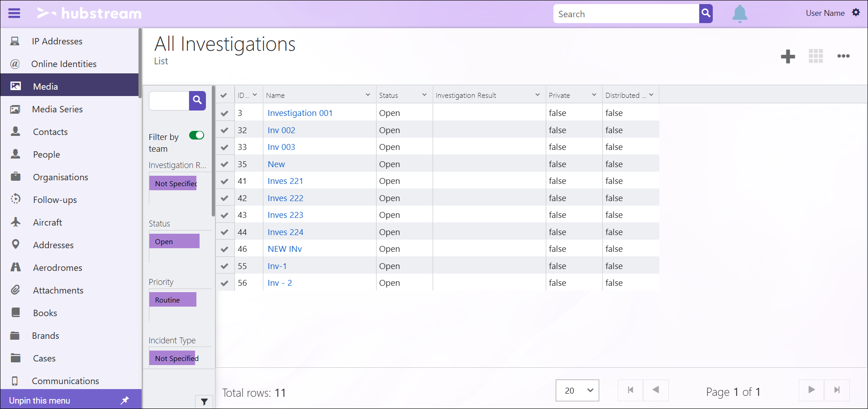Screen dimensions: 868x409
Task: Click the top search magnifier button
Action: 706,14
